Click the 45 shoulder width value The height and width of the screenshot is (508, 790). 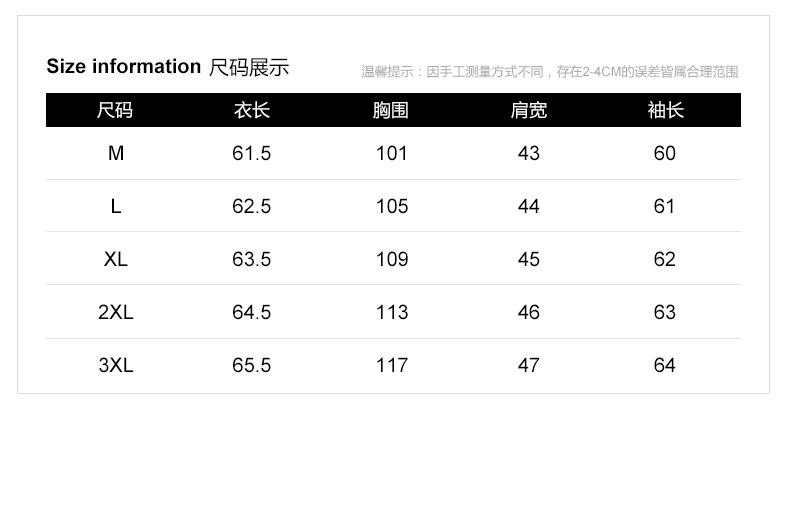[x=529, y=259]
